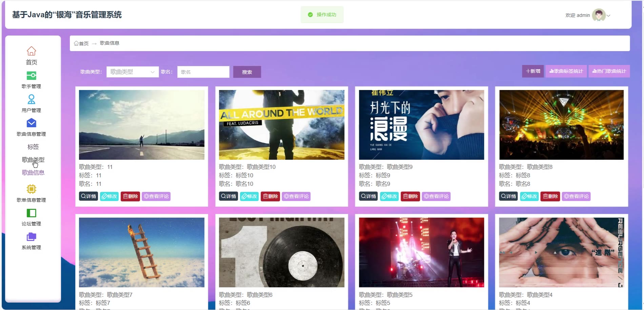Image resolution: width=644 pixels, height=310 pixels.
Task: Open the 月光下的浪漫 cover image
Action: 422,125
